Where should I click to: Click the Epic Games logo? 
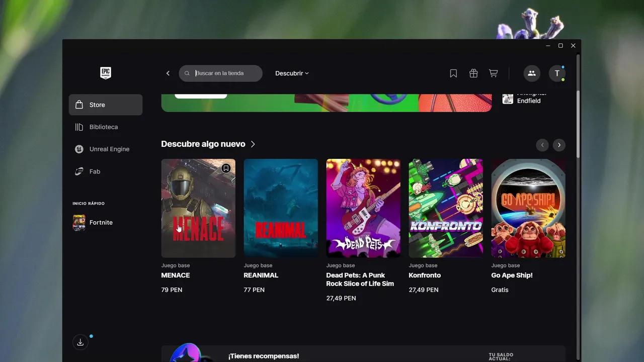click(105, 73)
